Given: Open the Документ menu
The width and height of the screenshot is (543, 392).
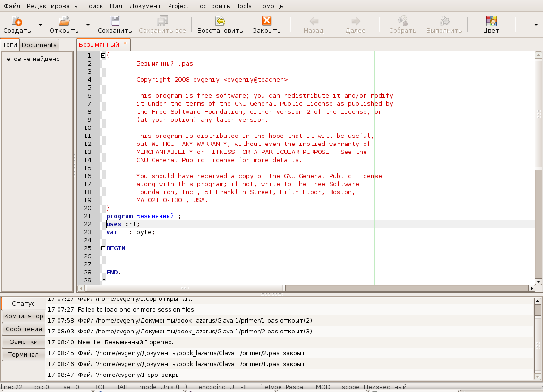Looking at the screenshot, I should pyautogui.click(x=145, y=6).
